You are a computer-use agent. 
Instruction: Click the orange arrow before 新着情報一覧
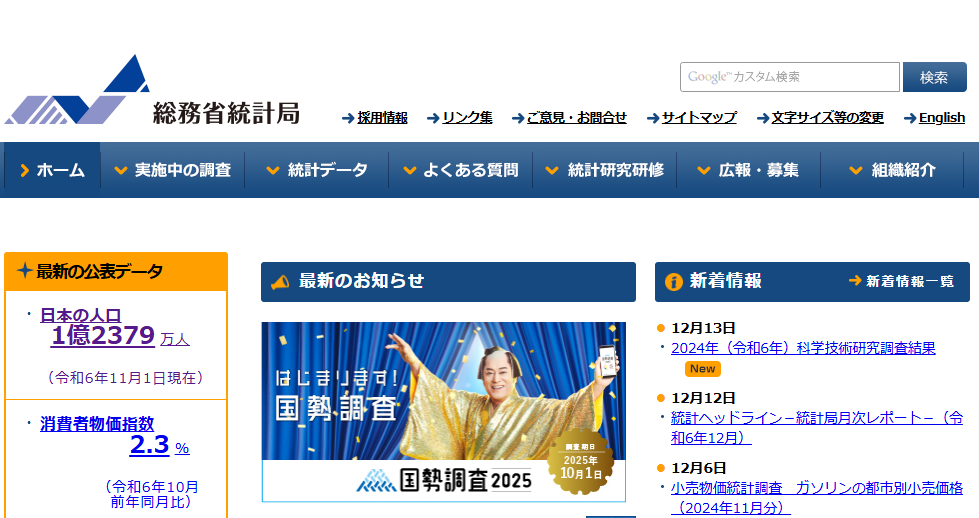point(855,281)
